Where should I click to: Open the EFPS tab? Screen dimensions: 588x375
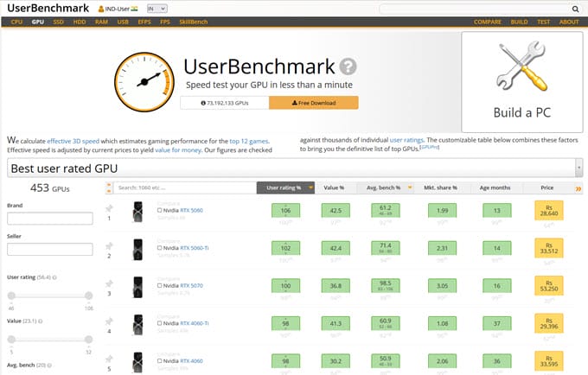[x=144, y=22]
